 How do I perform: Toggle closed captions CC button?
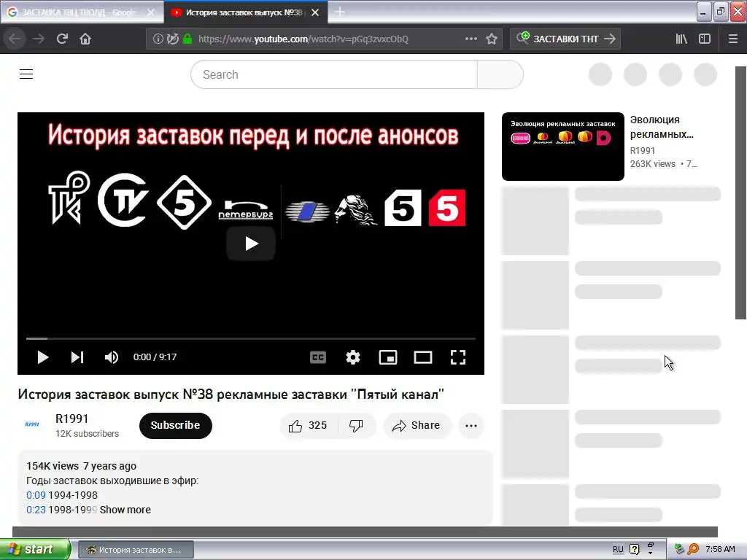[318, 357]
